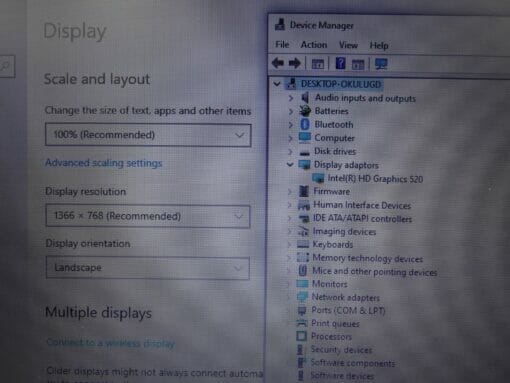510x383 pixels.
Task: Click the Batteries category icon
Action: click(x=305, y=111)
